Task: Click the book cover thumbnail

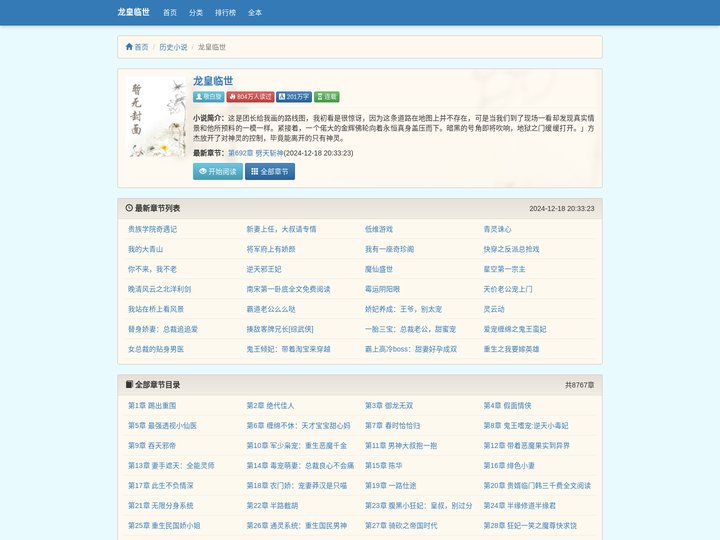Action: point(156,117)
